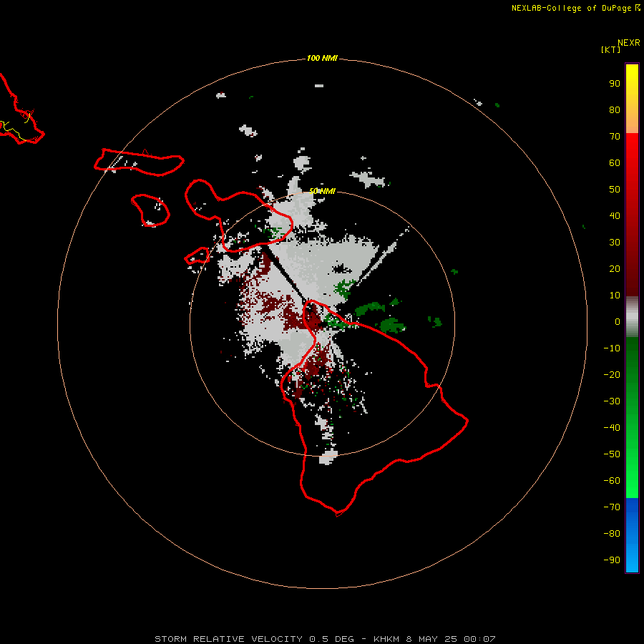Select the 50 tick label on the scale
This screenshot has width=644, height=644.
click(615, 190)
